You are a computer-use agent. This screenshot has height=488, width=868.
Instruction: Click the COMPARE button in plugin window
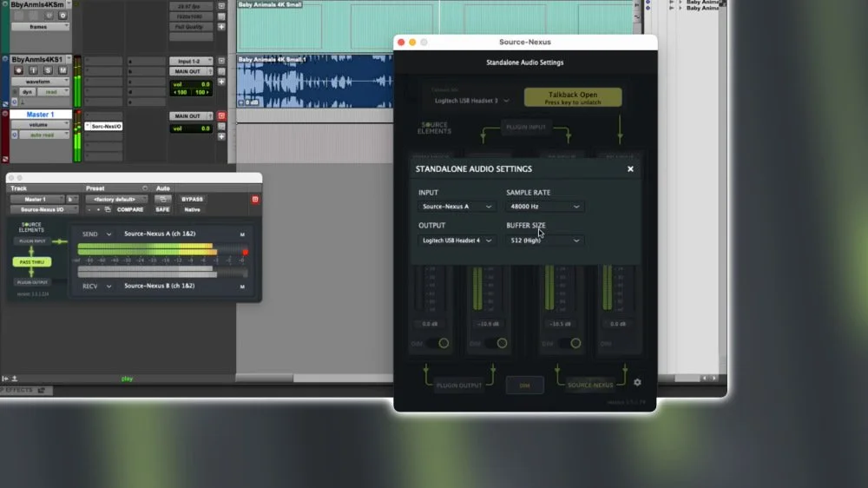pyautogui.click(x=130, y=209)
